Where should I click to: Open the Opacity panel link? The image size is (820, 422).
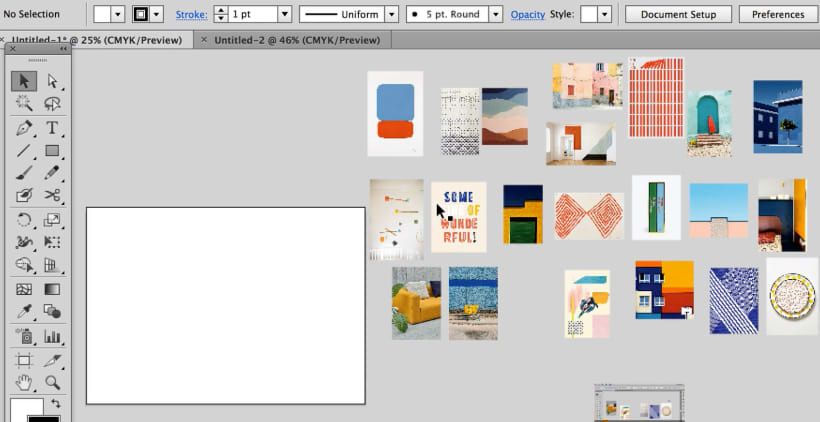[528, 15]
